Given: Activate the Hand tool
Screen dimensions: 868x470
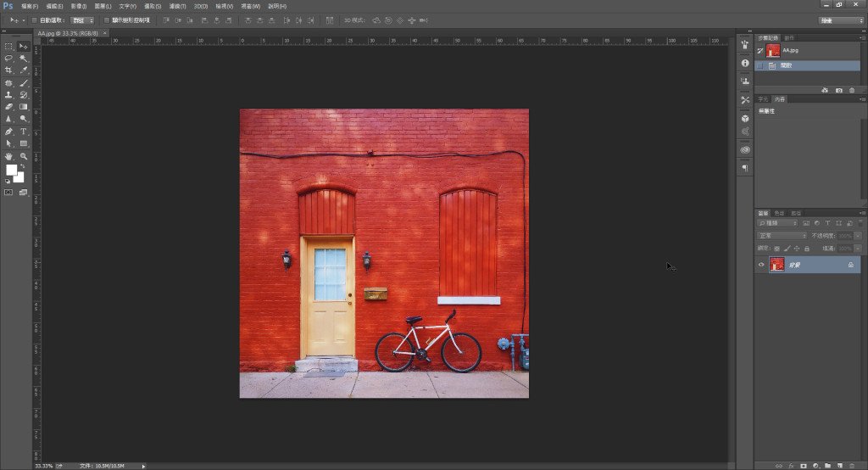Looking at the screenshot, I should [x=8, y=156].
